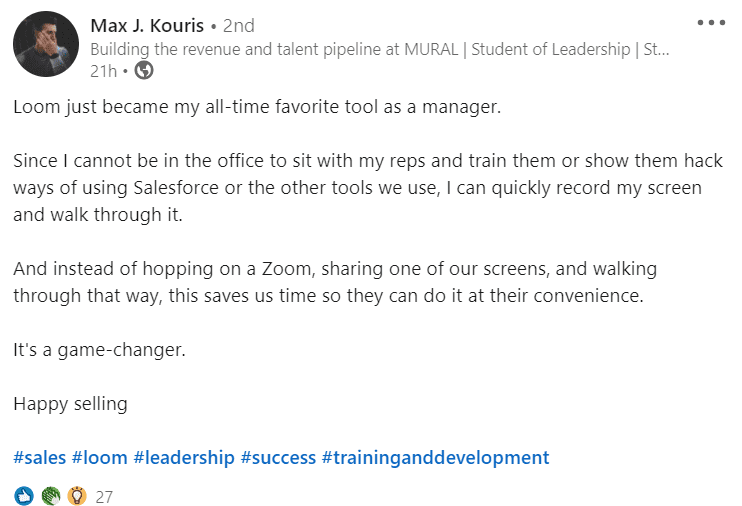Click the paragraph about hopping on Zoom
This screenshot has width=742, height=506.
[x=335, y=283]
